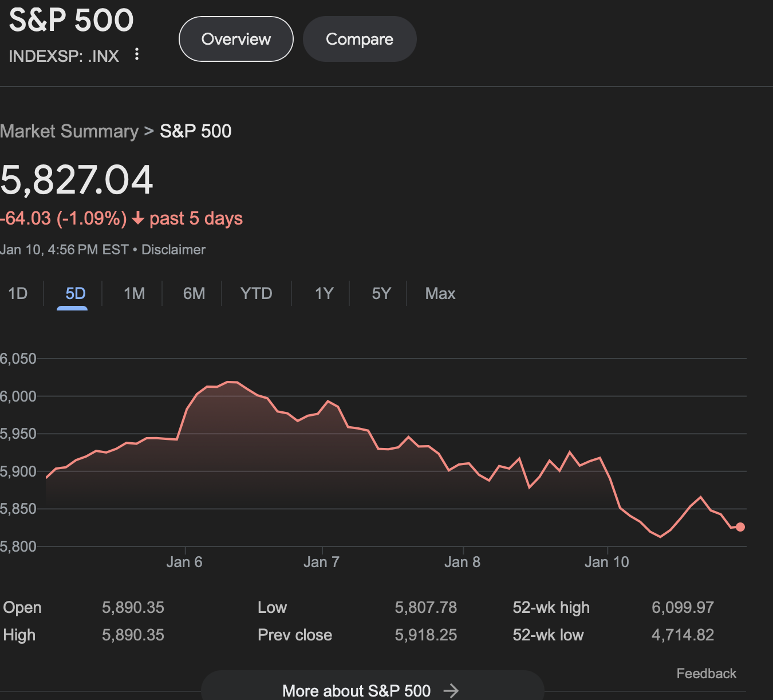Click the Prev close label
773x700 pixels.
(295, 635)
